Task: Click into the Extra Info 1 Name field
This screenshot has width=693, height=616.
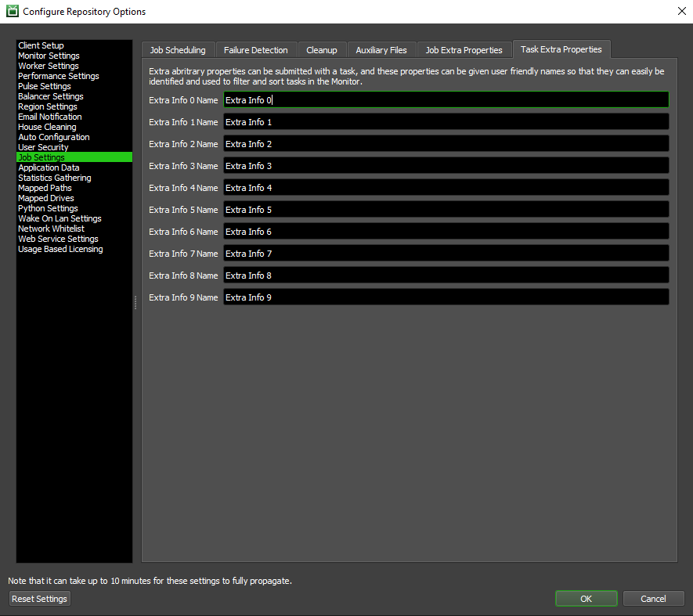Action: pos(446,122)
